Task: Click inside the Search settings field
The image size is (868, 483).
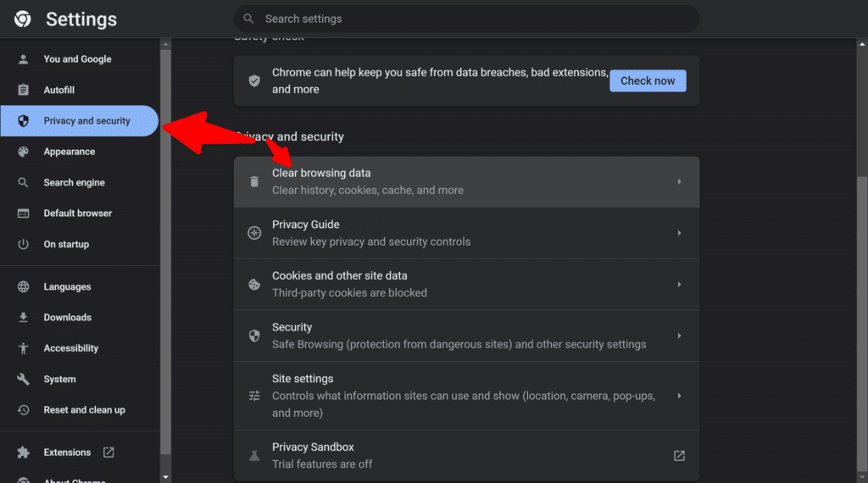Action: 467,19
